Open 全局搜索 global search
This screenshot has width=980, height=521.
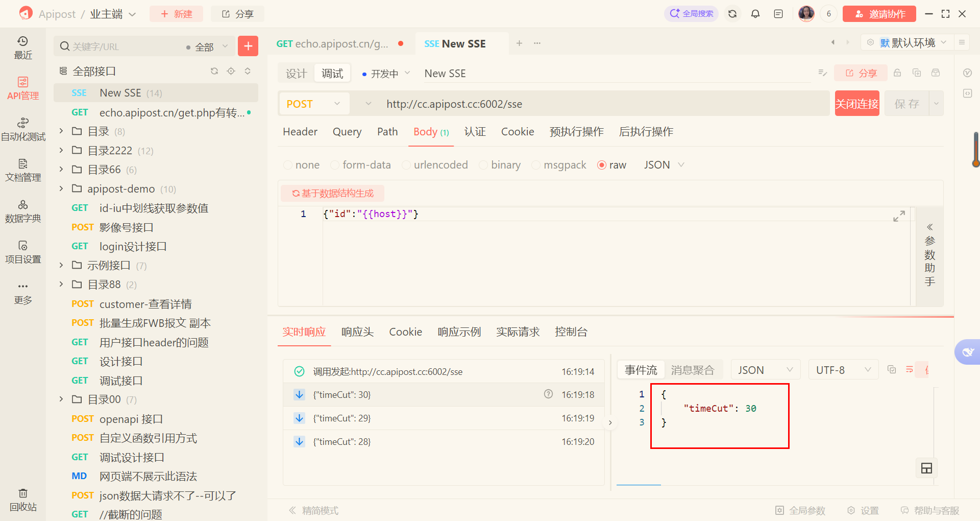[691, 14]
